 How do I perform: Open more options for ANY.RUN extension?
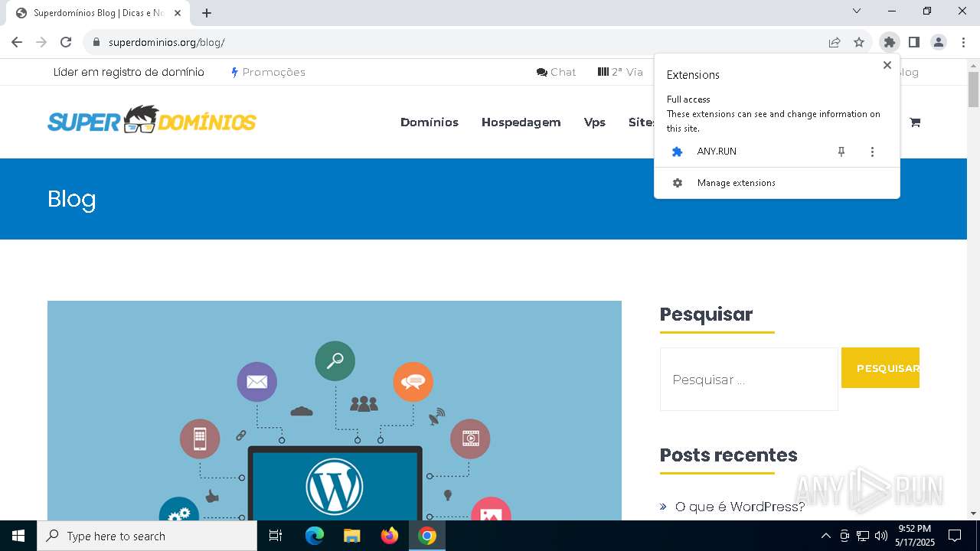point(872,152)
